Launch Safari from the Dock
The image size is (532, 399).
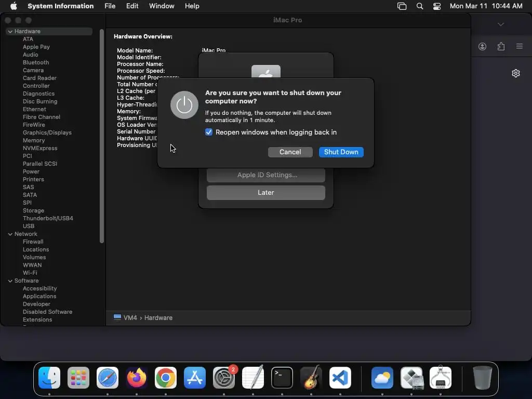(x=108, y=378)
